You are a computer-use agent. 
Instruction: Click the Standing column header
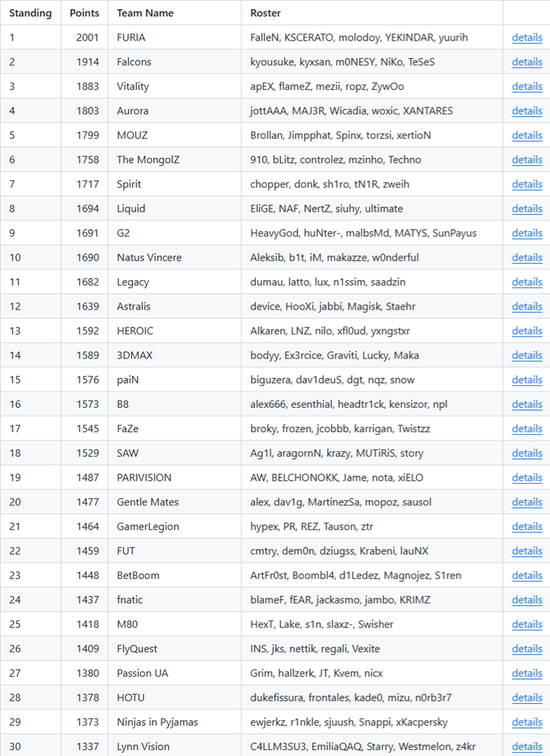click(30, 13)
